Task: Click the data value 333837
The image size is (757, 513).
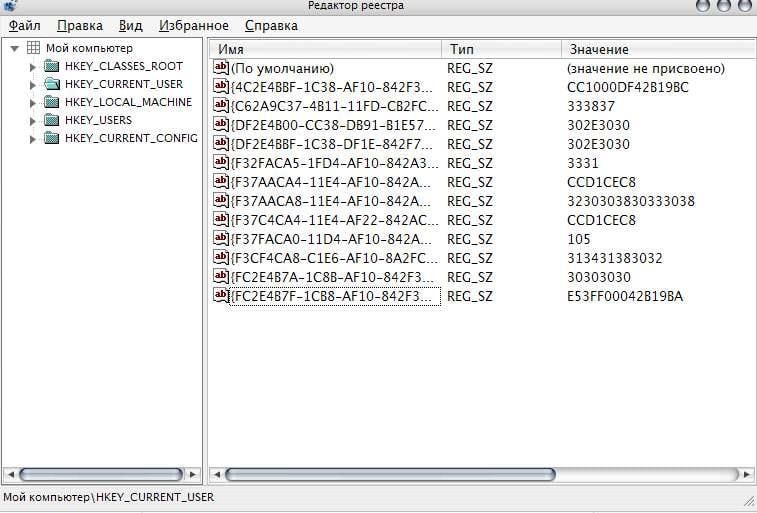Action: click(x=591, y=106)
